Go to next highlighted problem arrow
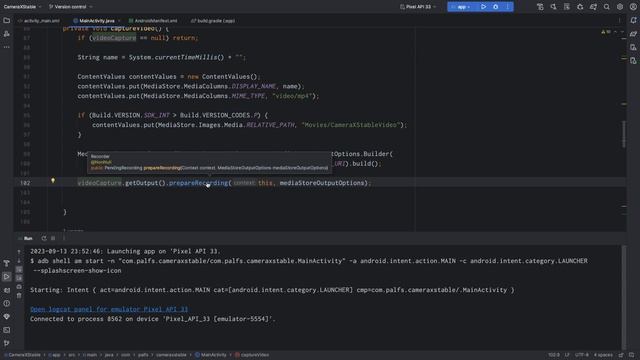 [622, 32]
